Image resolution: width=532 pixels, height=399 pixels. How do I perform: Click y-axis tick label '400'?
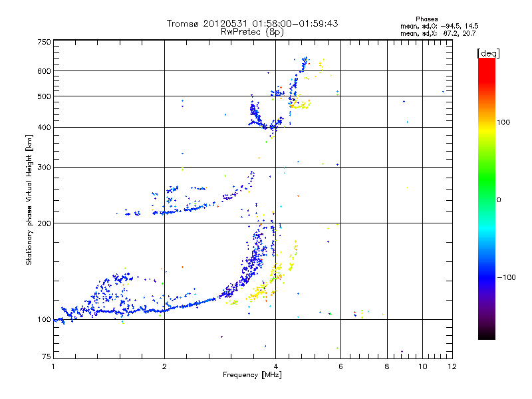[45, 128]
